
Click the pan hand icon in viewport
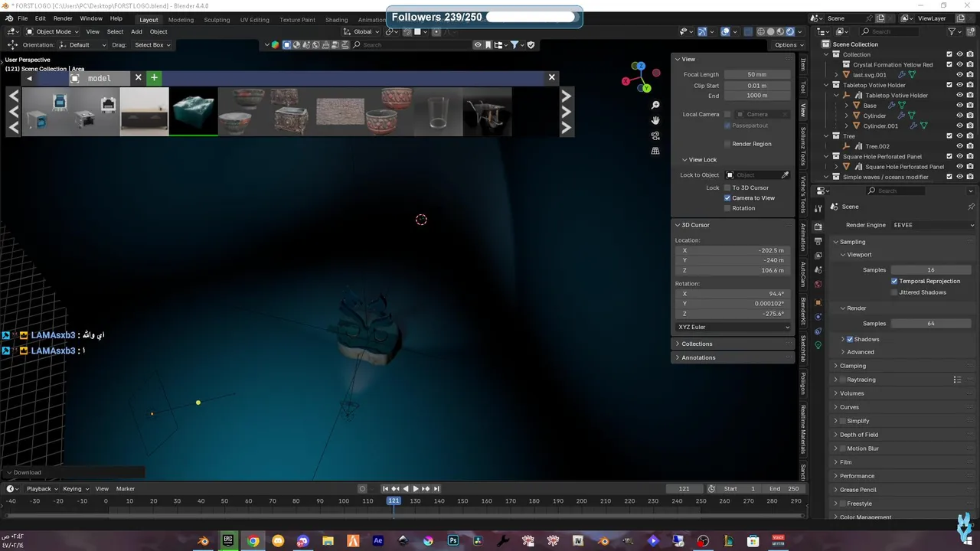[x=655, y=120]
